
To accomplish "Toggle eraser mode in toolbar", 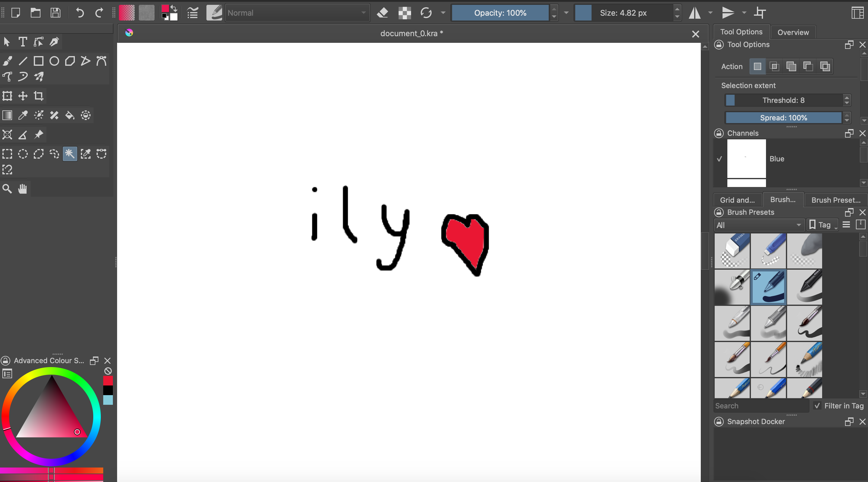I will (382, 13).
